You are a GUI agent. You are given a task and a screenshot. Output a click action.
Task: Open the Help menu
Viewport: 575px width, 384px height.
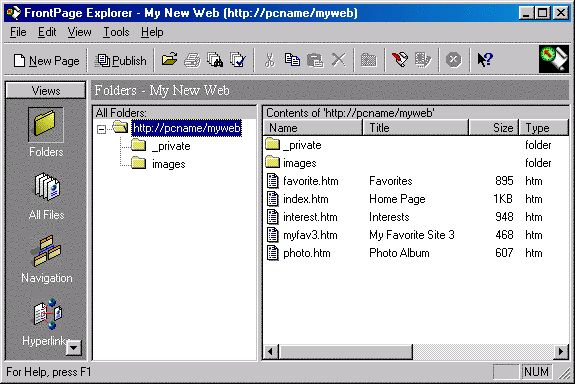click(x=152, y=32)
